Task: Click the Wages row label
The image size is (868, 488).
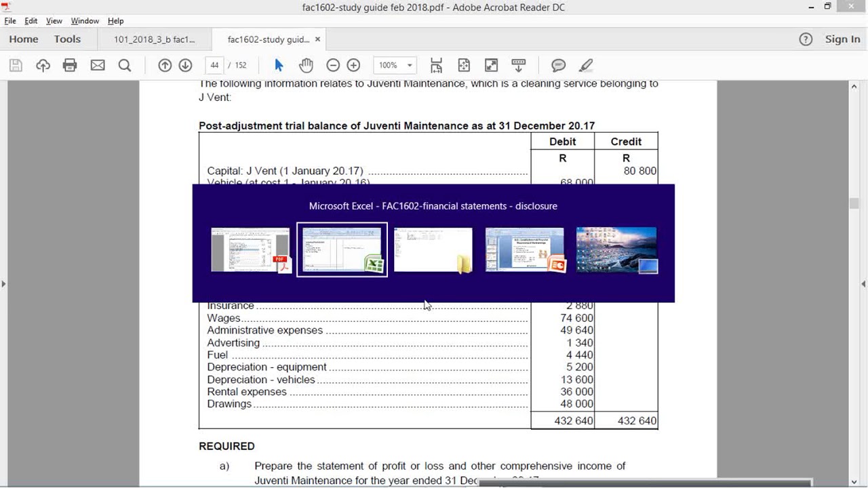Action: (x=224, y=318)
